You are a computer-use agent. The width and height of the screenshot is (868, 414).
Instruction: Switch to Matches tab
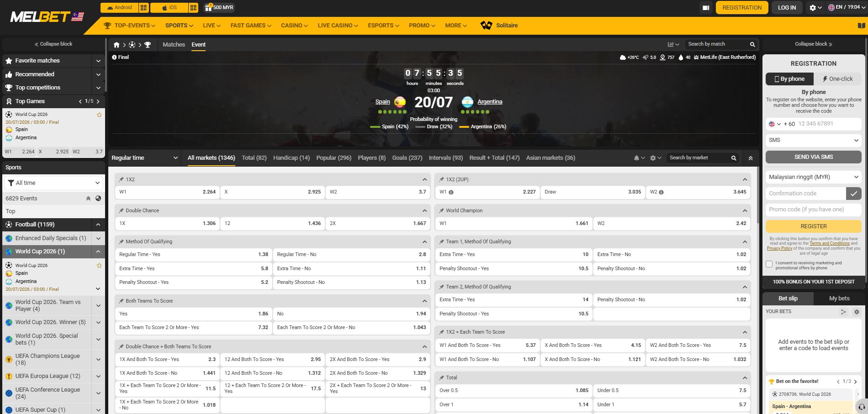tap(174, 45)
